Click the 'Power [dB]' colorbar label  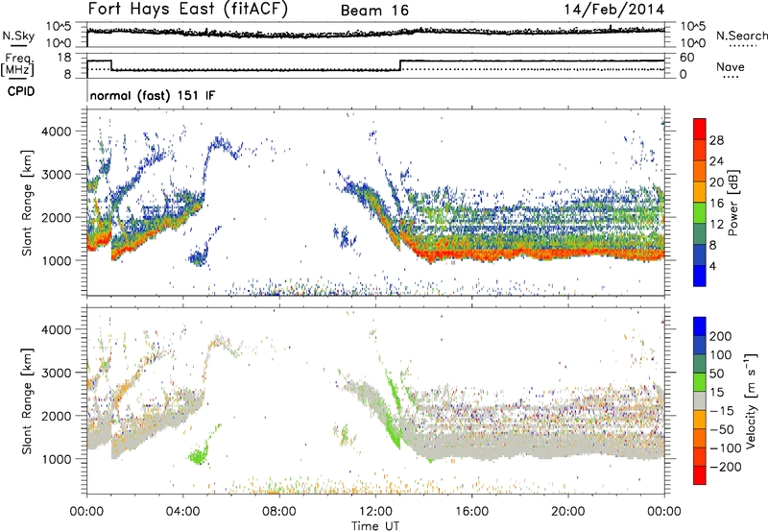pos(733,203)
